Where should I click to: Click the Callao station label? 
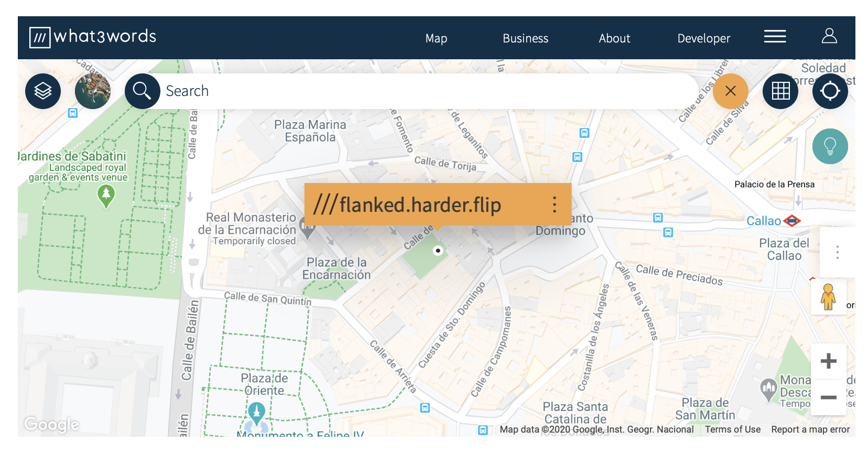pos(764,221)
